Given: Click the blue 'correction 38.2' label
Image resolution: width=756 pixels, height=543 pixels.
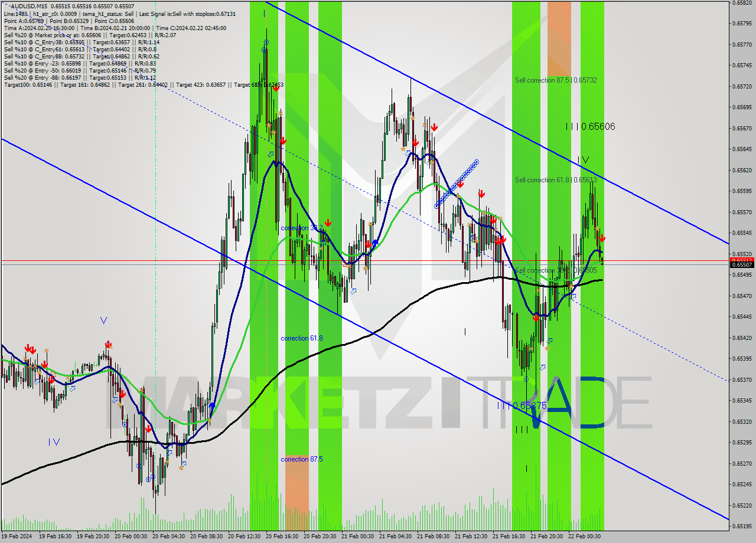Looking at the screenshot, I should click(x=302, y=228).
